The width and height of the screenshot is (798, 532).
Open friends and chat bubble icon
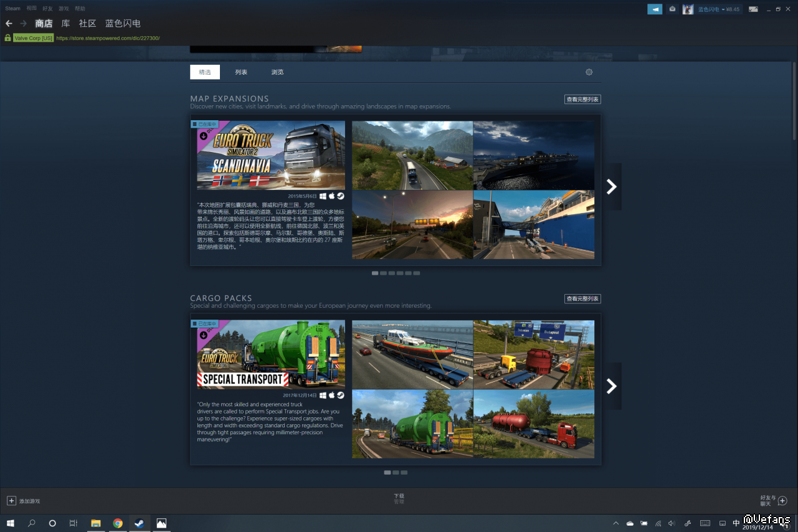(783, 501)
